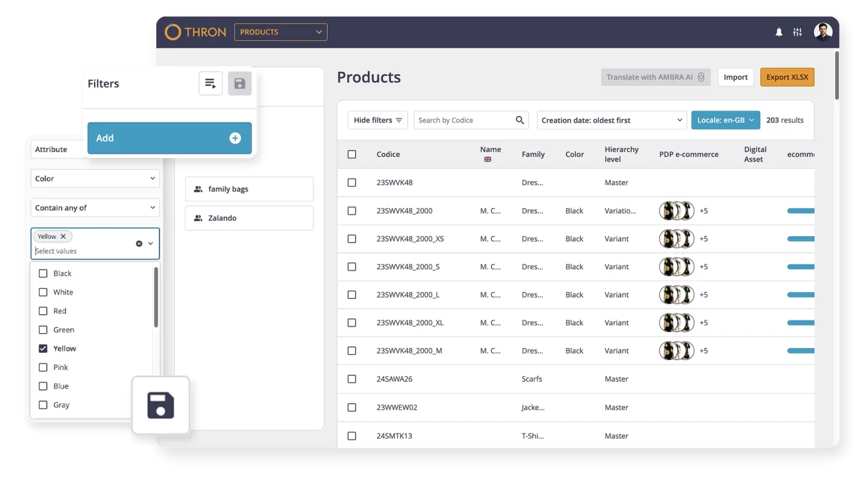This screenshot has width=868, height=490.
Task: Open the PRODUCTS section dropdown
Action: [281, 32]
